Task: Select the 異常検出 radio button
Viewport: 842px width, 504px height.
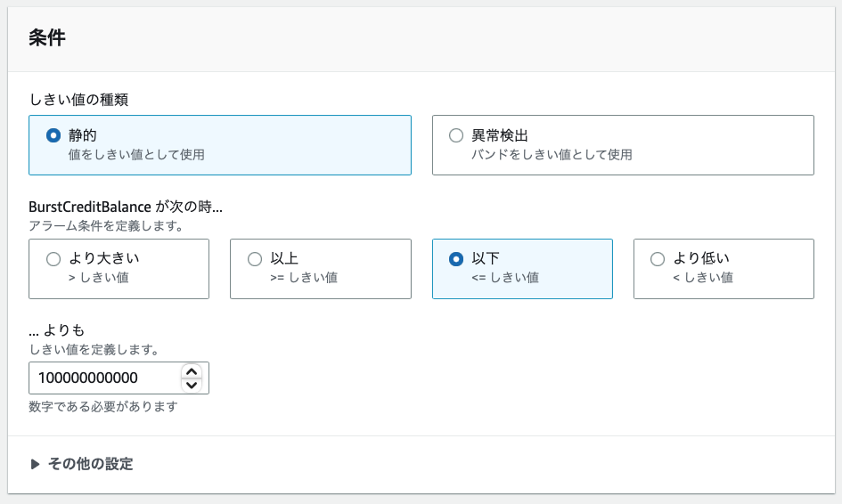Action: tap(456, 136)
